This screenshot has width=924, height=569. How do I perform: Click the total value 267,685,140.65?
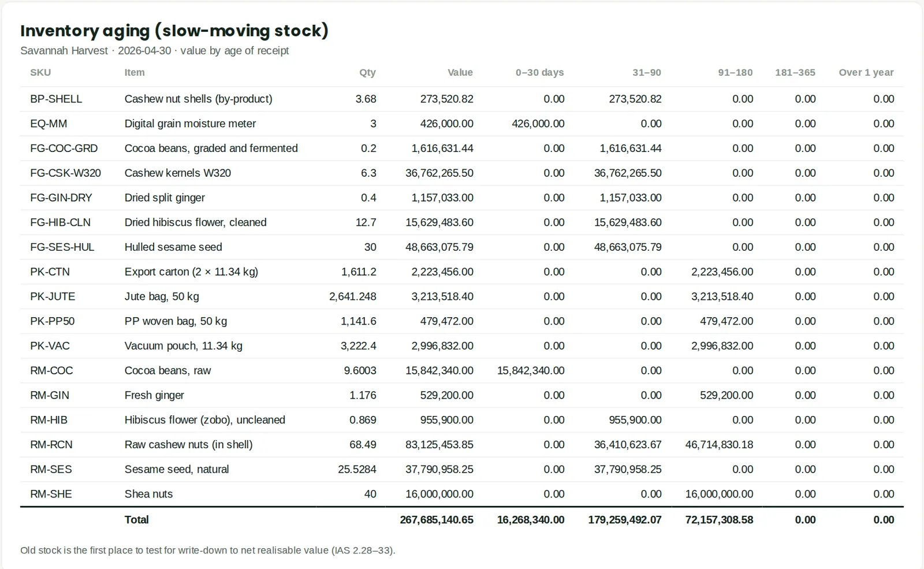point(437,520)
